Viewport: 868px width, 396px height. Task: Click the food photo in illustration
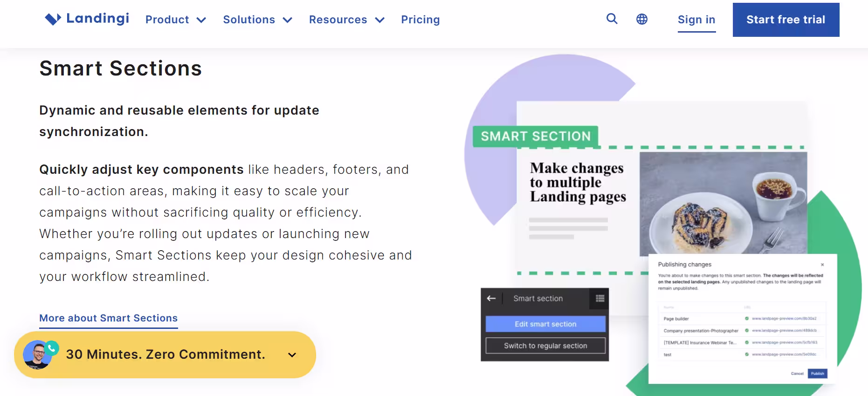pos(723,203)
